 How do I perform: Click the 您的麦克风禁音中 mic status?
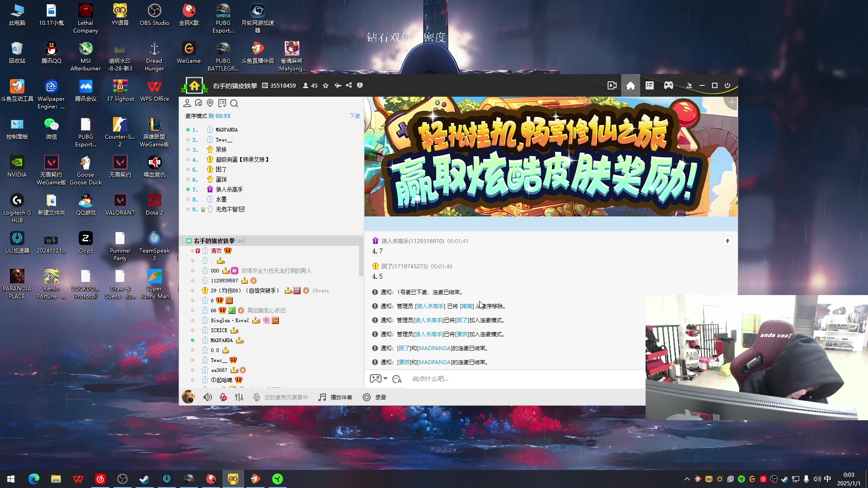(x=280, y=397)
